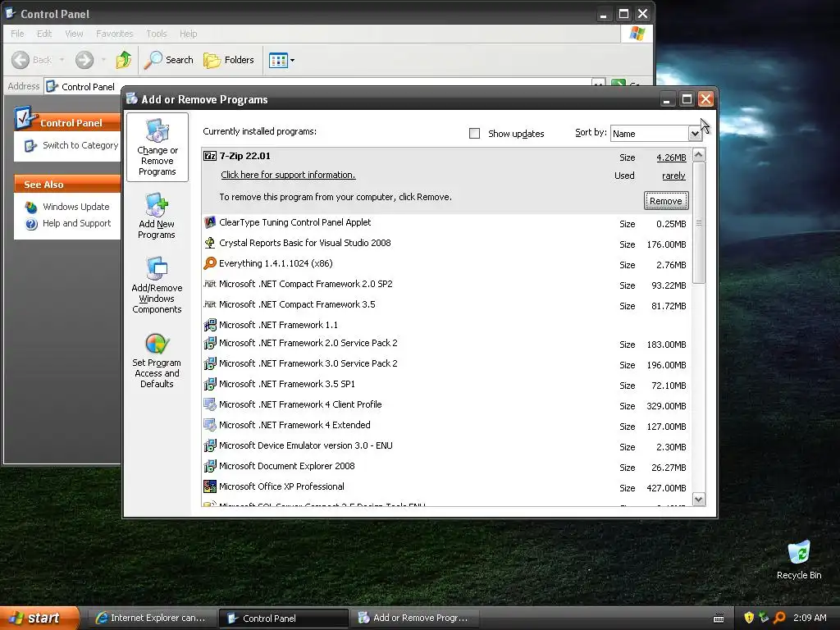Select Microsoft .NET Framework 3.5 SP1
Viewport: 840px width, 630px height.
pyautogui.click(x=447, y=385)
